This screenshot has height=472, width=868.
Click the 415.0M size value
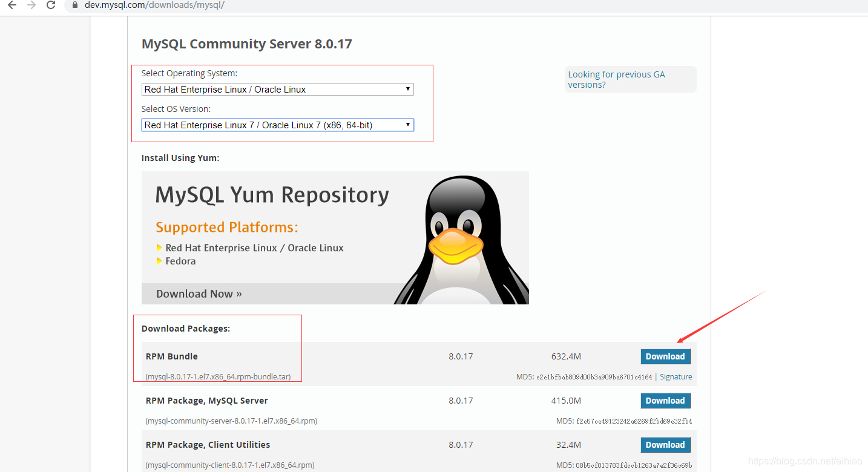click(566, 401)
